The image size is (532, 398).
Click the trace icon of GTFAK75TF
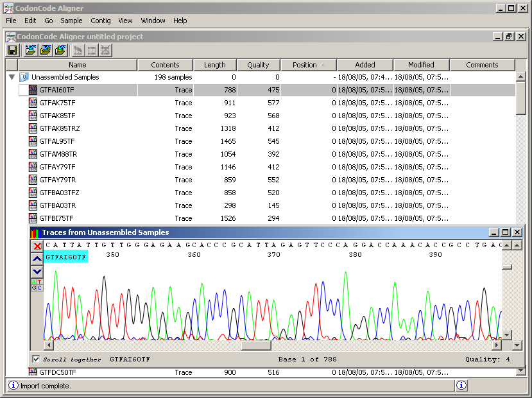click(33, 103)
